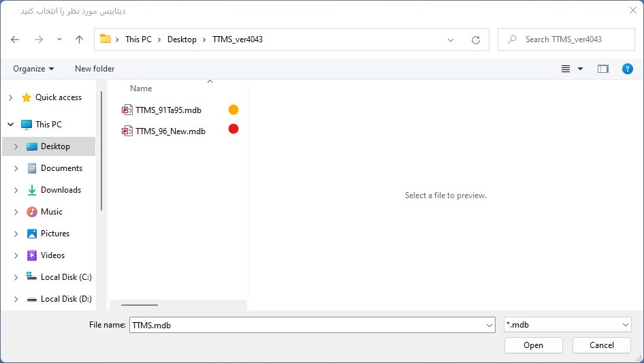Select the TTMS_91Ta95.mdb file
644x363 pixels.
[168, 110]
